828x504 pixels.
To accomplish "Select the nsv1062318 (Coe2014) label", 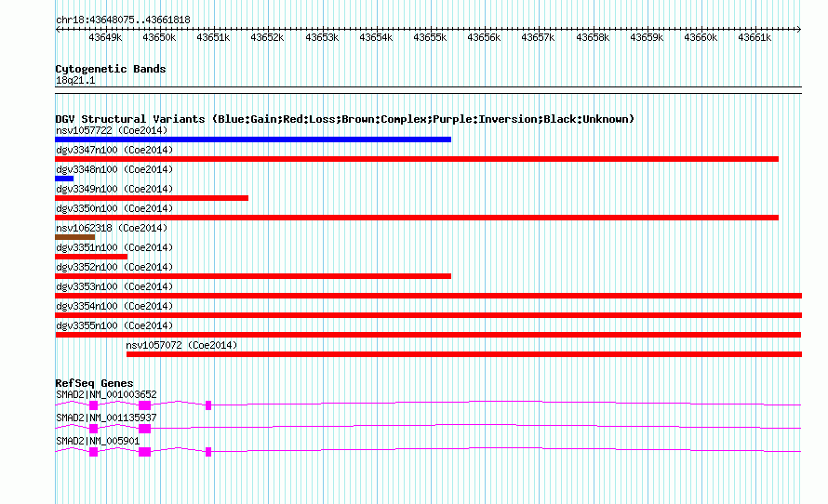I will pos(112,228).
